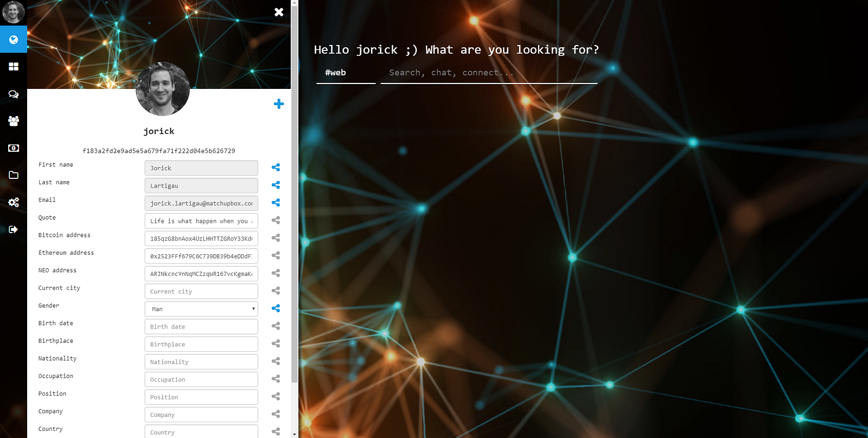868x438 pixels.
Task: Open the dashboard grid sidebar icon
Action: tap(14, 67)
